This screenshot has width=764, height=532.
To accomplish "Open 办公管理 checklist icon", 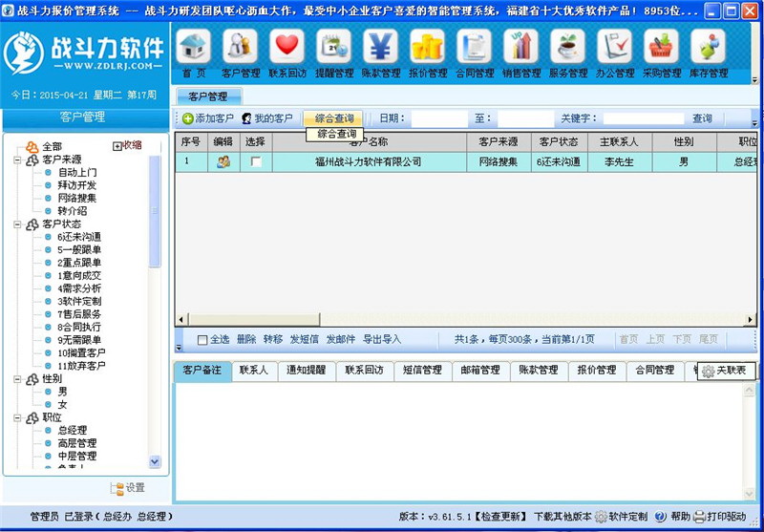I will coord(614,46).
